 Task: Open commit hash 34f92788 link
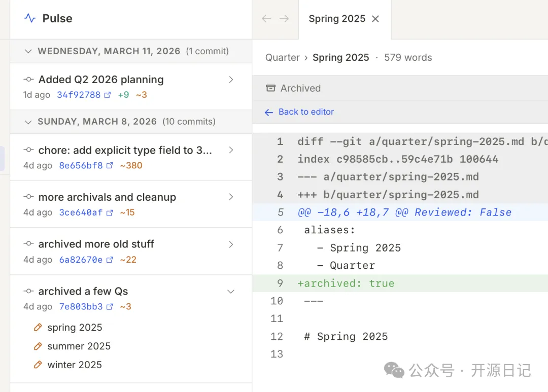[79, 95]
